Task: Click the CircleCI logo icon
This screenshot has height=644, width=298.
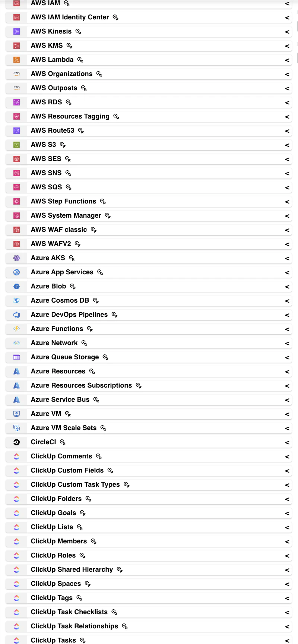Action: pos(16,442)
